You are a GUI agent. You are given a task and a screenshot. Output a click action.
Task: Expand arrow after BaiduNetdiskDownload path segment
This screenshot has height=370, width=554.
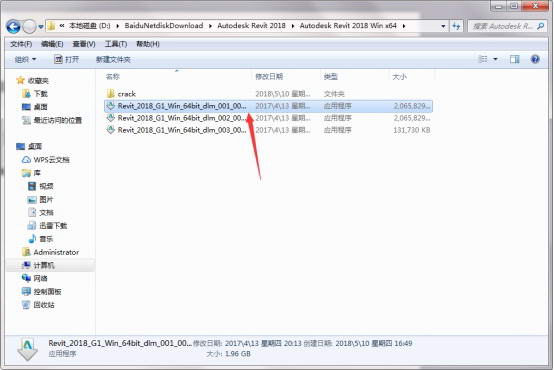210,26
